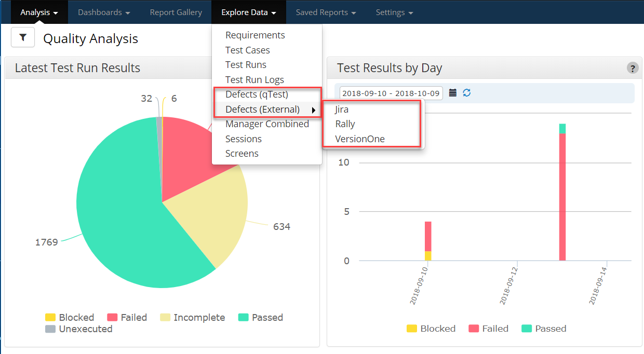This screenshot has width=644, height=354.
Task: Toggle Failed legend in pie chart
Action: [x=127, y=318]
